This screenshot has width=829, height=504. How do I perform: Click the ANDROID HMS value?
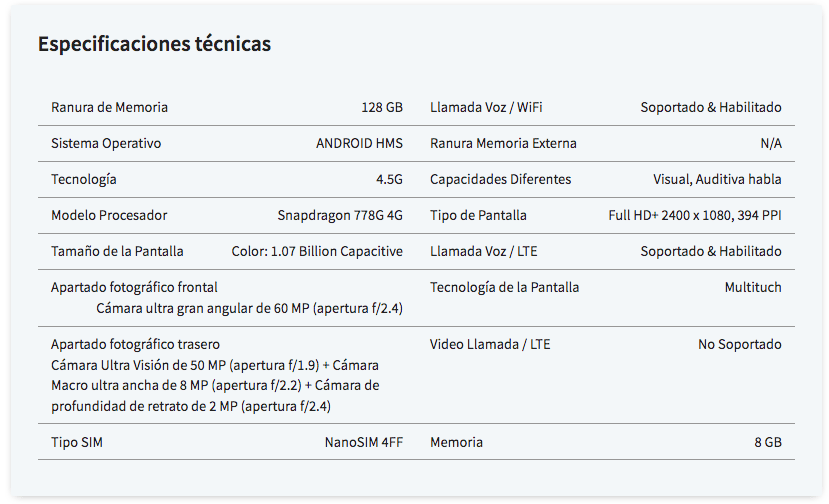coord(360,143)
